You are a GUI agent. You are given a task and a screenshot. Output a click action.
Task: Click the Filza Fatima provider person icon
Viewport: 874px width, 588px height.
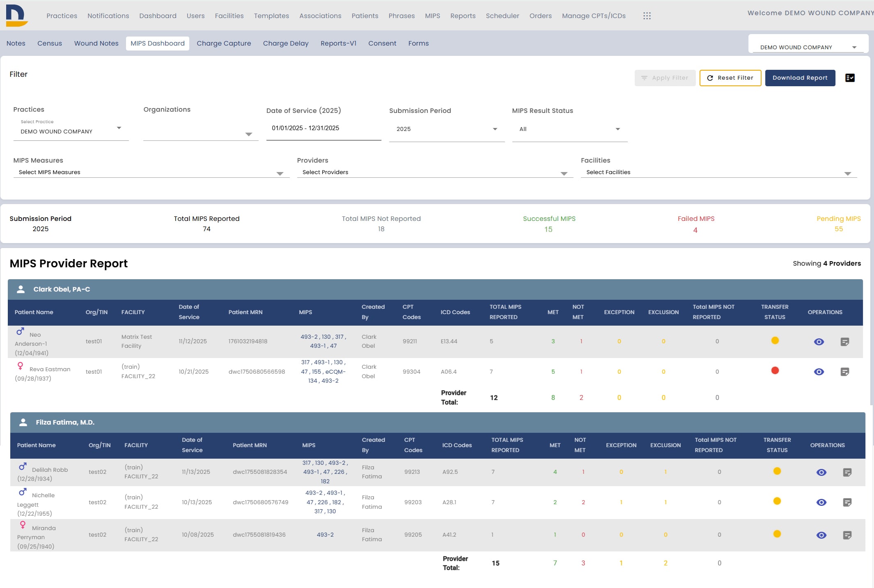pos(23,422)
